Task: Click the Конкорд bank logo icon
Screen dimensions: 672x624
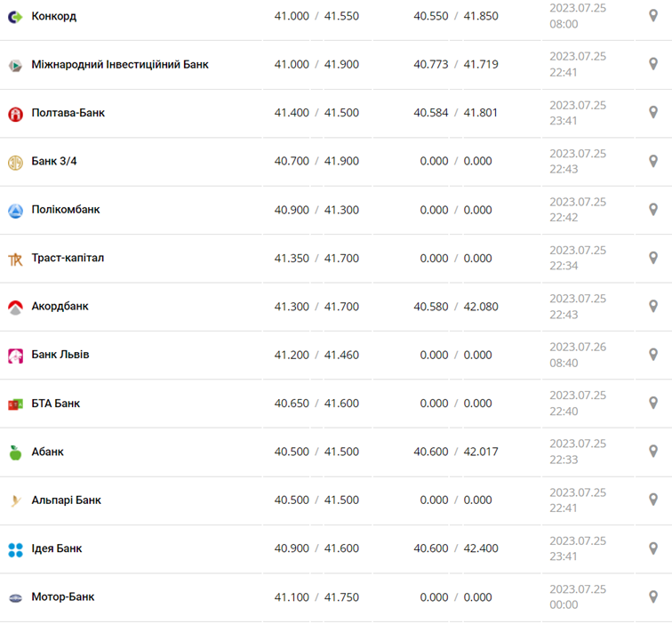Action: coord(15,17)
